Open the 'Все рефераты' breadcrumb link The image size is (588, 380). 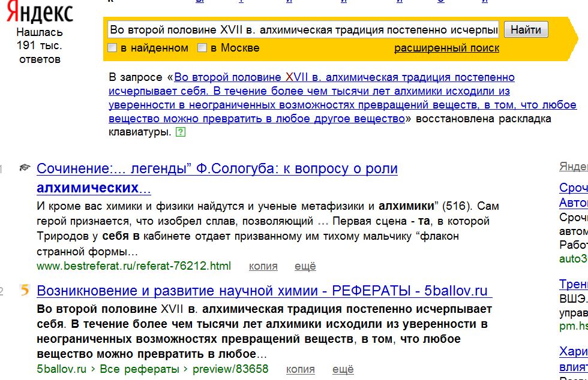[139, 369]
